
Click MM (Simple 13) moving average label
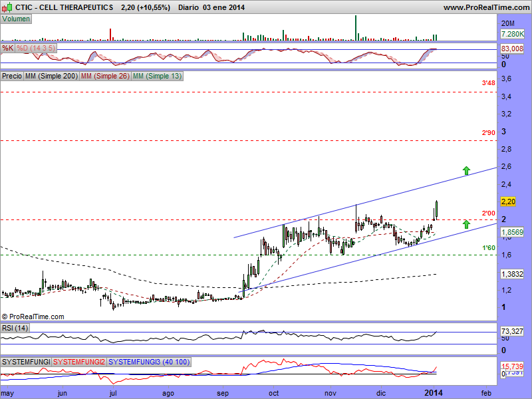point(157,76)
